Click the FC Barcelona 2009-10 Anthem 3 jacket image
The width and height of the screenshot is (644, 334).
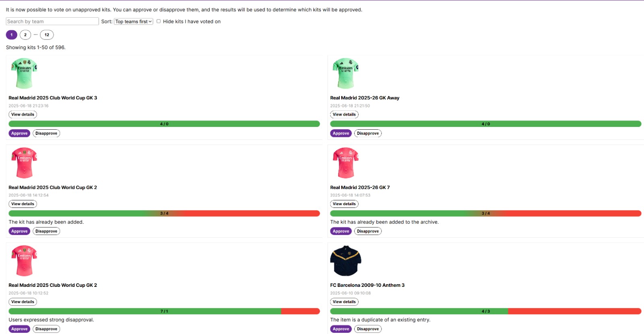click(x=346, y=261)
